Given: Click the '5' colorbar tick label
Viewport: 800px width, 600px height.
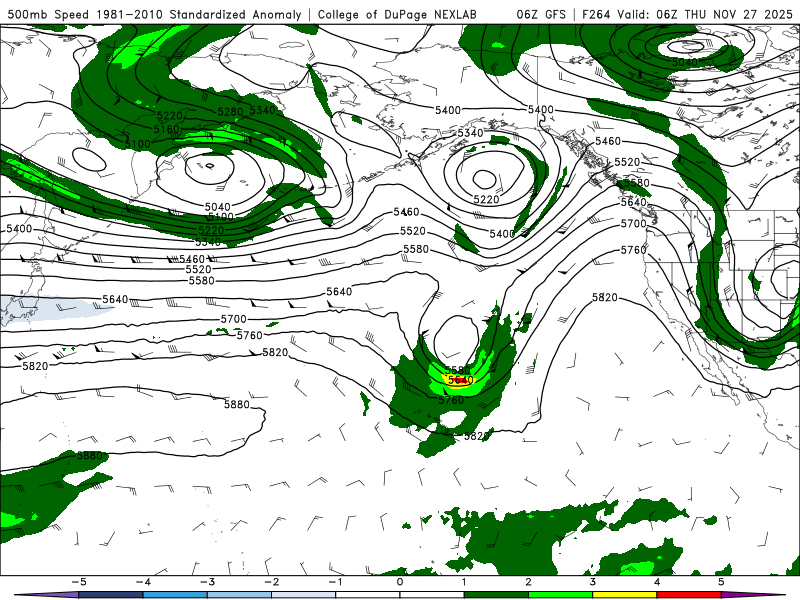Looking at the screenshot, I should [721, 582].
